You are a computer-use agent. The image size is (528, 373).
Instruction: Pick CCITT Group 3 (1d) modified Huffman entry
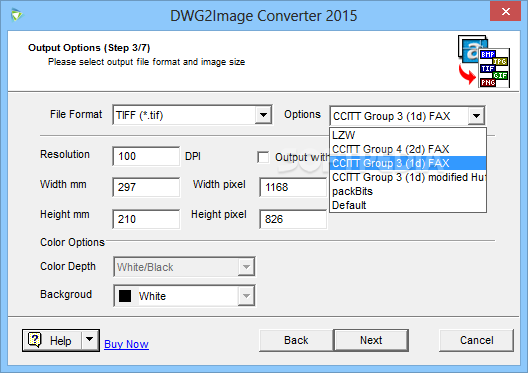pos(408,177)
